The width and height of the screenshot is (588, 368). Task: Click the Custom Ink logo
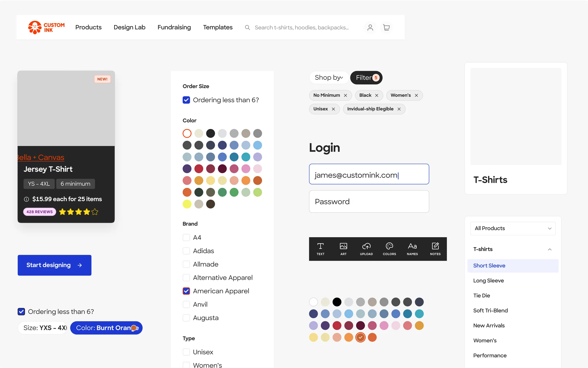46,27
